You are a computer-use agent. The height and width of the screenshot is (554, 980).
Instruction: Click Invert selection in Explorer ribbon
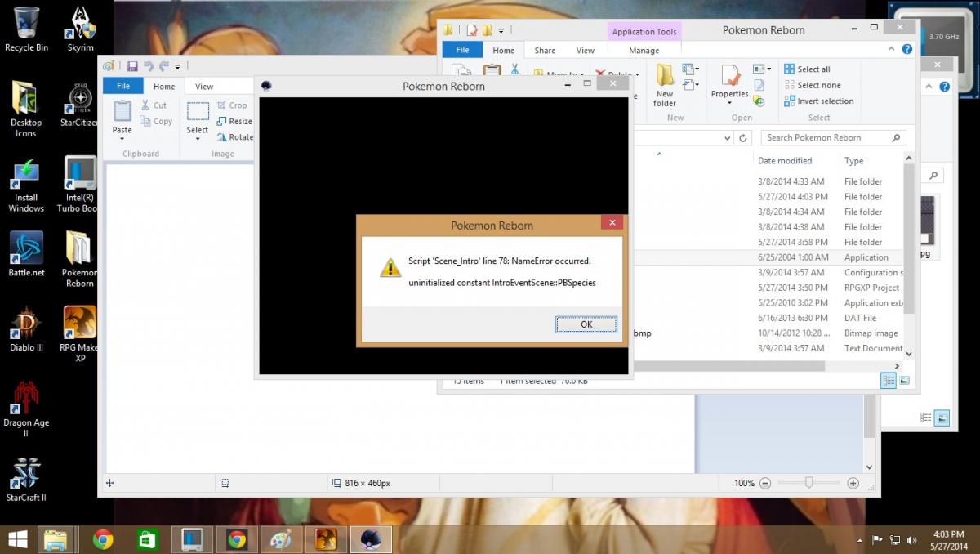coord(818,101)
